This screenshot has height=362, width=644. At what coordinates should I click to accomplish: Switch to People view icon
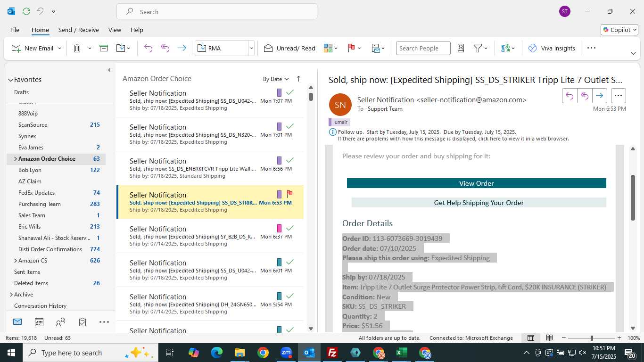coord(60,322)
